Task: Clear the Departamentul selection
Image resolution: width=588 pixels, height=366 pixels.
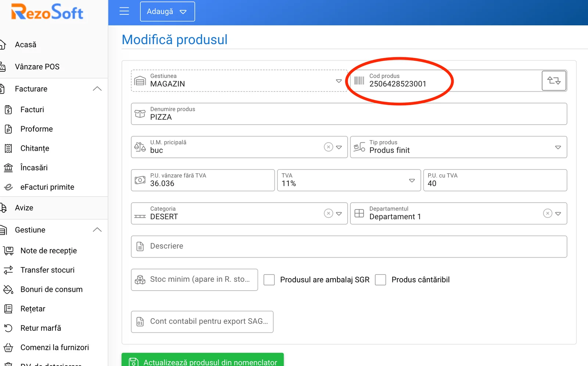Action: click(x=548, y=213)
